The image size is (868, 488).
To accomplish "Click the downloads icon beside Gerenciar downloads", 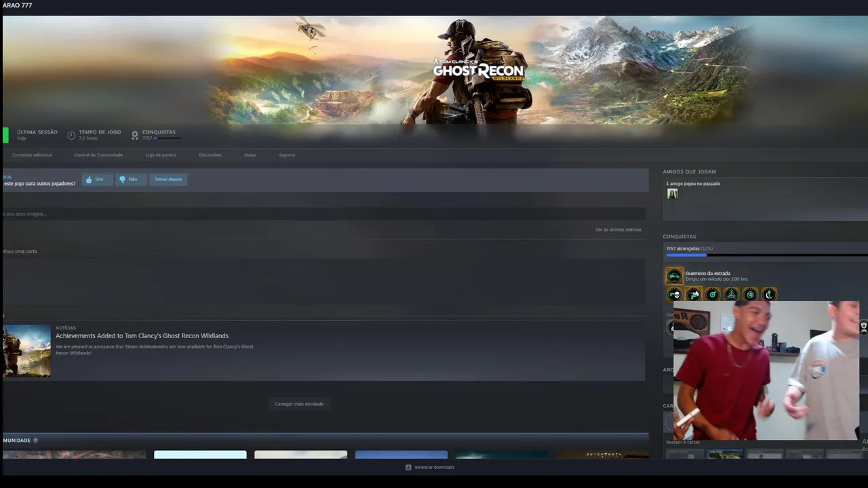I will (408, 467).
